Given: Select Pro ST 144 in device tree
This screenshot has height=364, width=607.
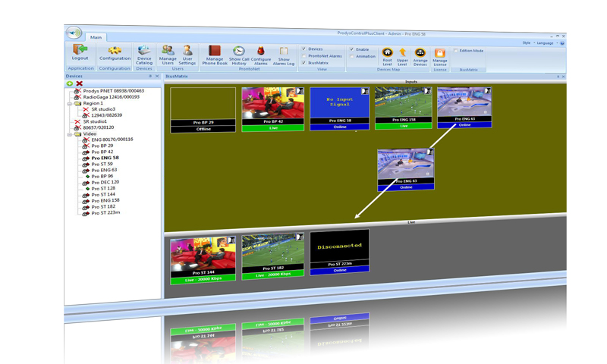Looking at the screenshot, I should [x=102, y=194].
